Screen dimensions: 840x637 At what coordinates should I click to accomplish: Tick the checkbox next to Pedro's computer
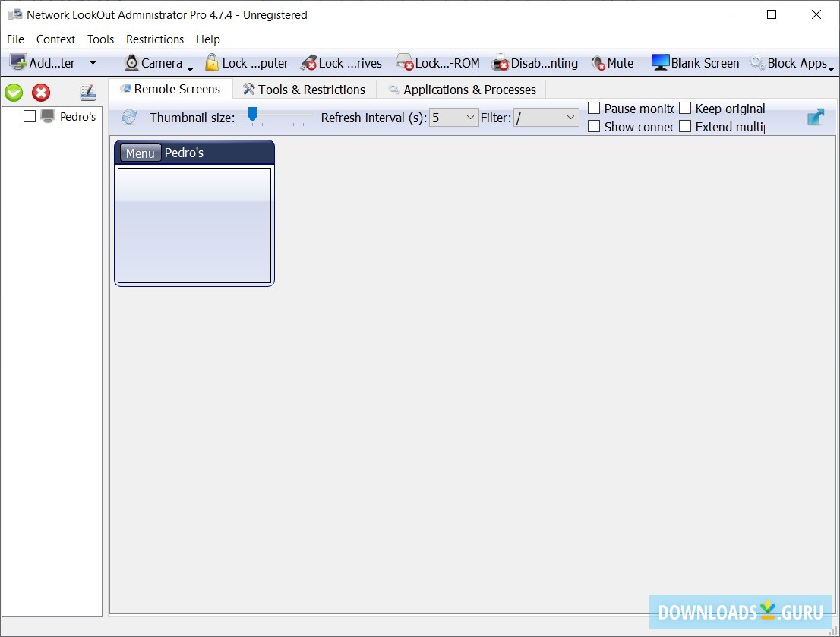coord(28,116)
